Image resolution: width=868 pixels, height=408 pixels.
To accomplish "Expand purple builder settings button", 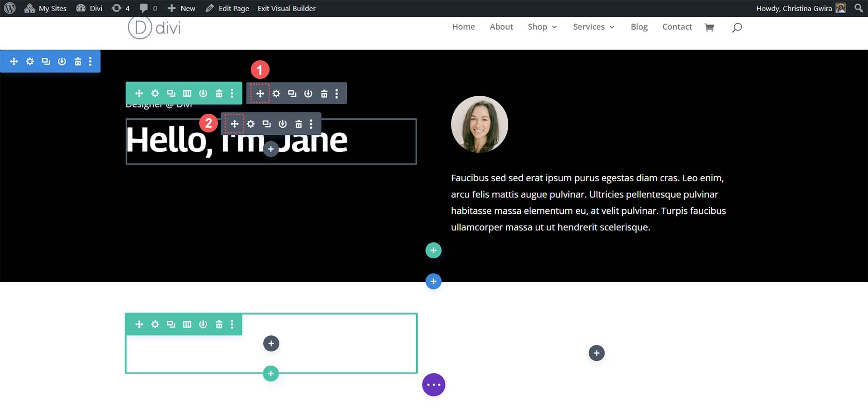I will [434, 385].
